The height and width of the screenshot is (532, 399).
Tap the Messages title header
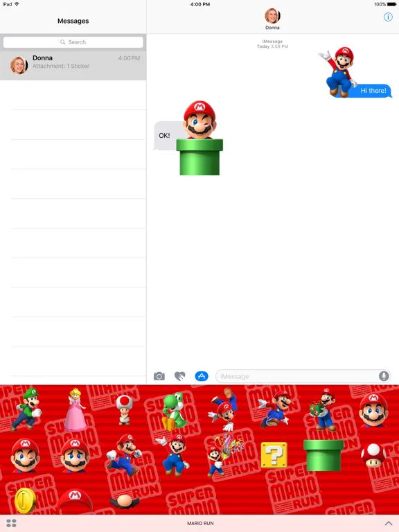coord(73,21)
